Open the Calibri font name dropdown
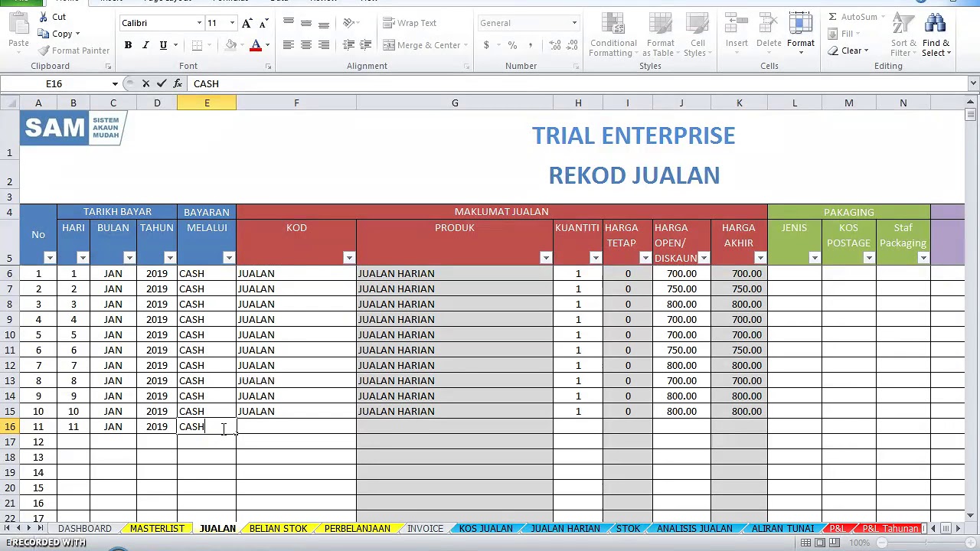The width and height of the screenshot is (980, 551). coord(200,23)
